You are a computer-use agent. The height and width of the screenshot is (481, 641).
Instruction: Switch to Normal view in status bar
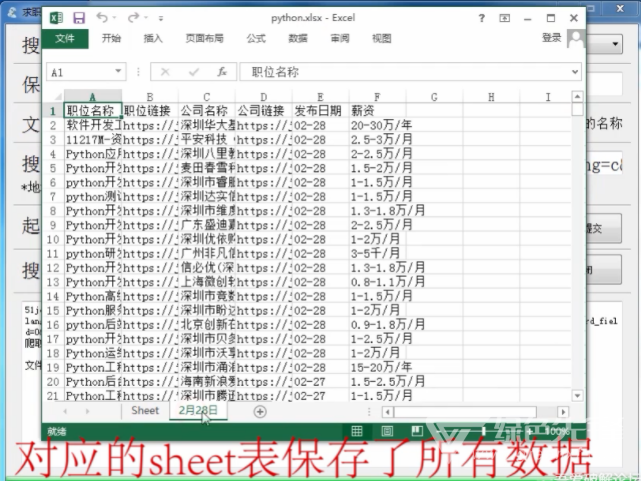355,431
